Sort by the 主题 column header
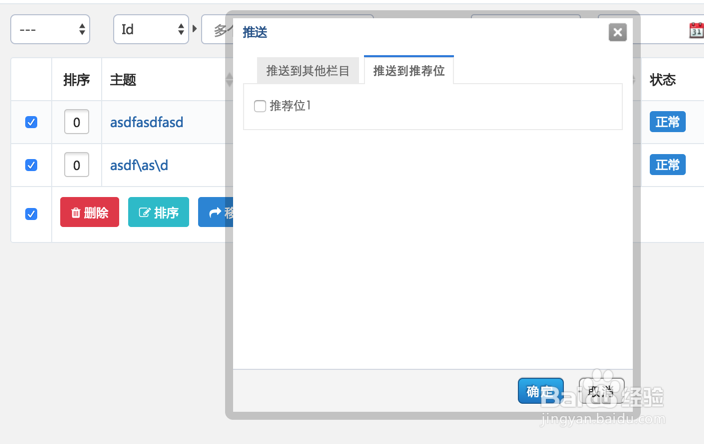 point(123,80)
